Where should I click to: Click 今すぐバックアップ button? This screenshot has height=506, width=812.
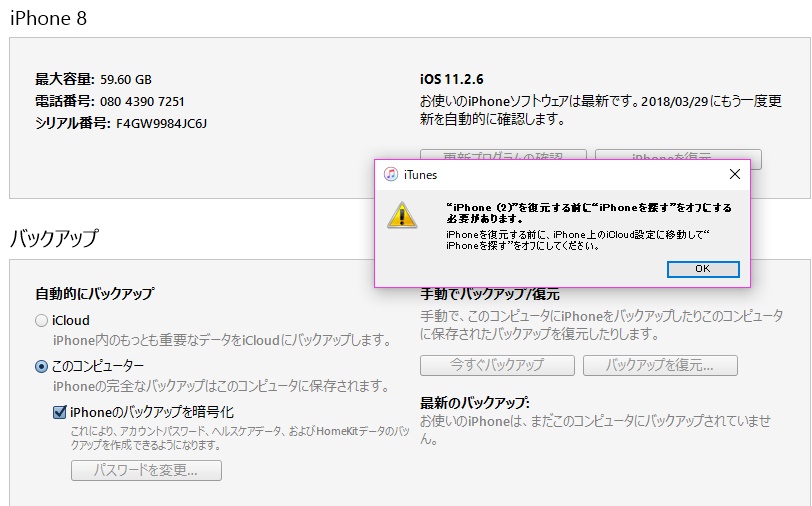pyautogui.click(x=497, y=365)
